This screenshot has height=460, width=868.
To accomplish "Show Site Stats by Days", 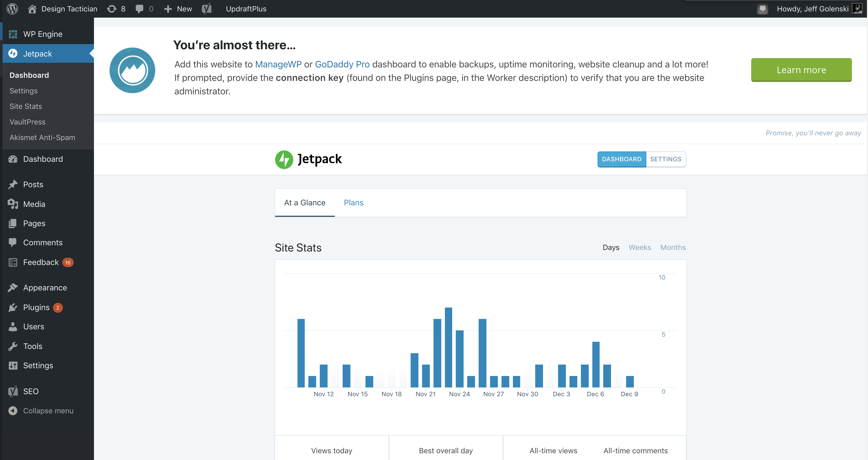I will (x=611, y=247).
